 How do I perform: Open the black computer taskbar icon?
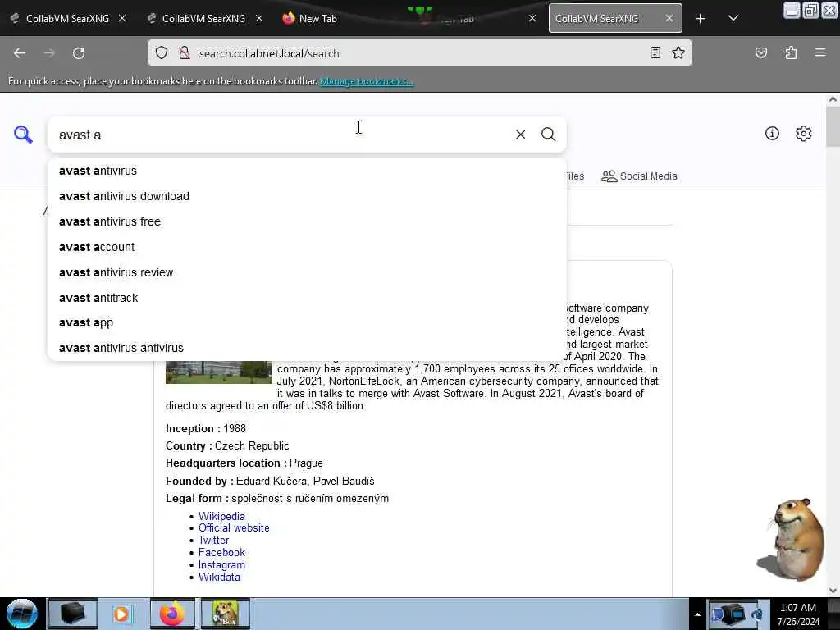click(73, 614)
